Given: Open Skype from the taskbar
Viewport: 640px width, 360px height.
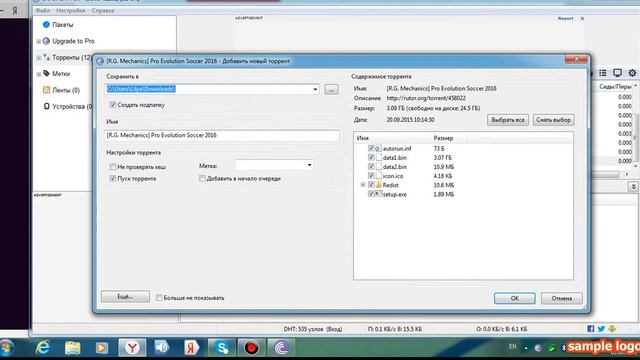Looking at the screenshot, I should [x=222, y=348].
